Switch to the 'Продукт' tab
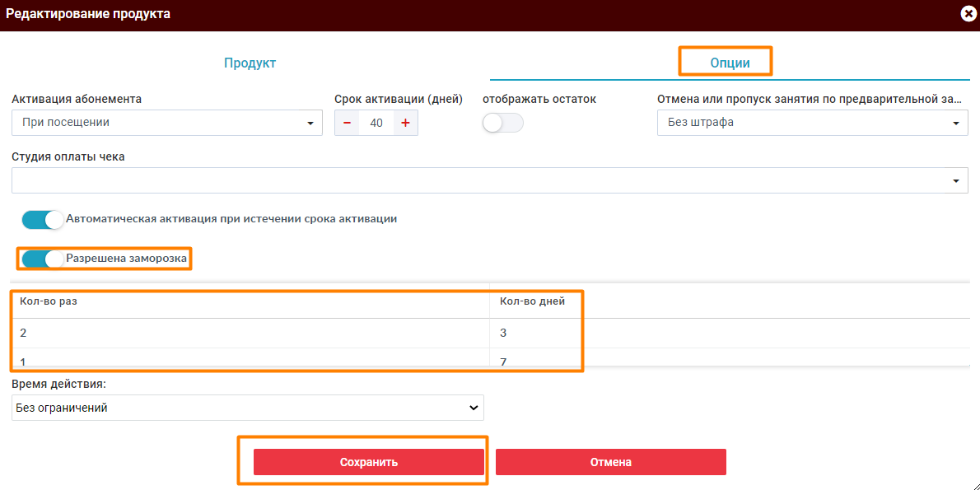 250,63
